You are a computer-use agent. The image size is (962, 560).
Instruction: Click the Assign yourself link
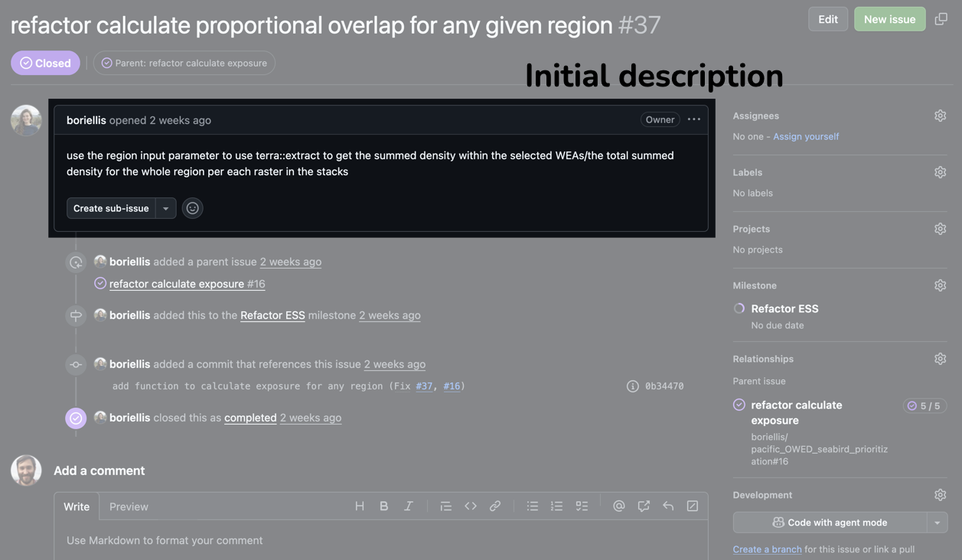(805, 136)
